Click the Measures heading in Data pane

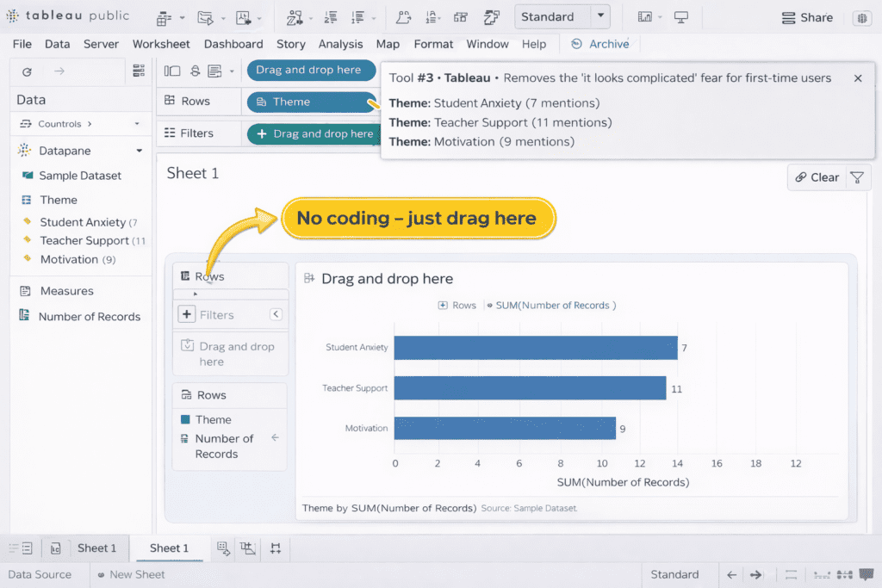pyautogui.click(x=66, y=291)
